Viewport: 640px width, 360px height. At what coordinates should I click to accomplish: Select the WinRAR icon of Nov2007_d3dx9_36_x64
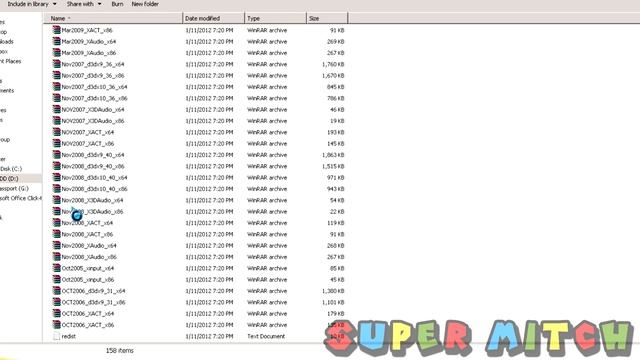click(x=56, y=64)
